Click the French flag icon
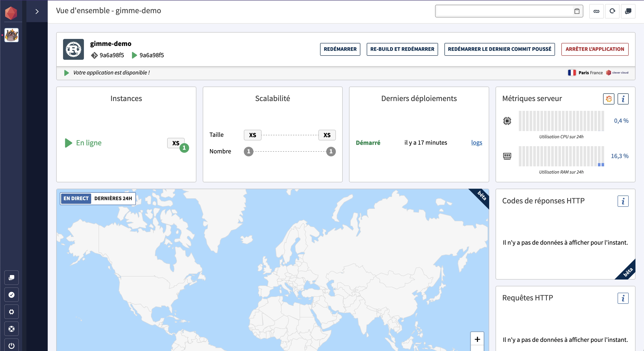 tap(572, 73)
